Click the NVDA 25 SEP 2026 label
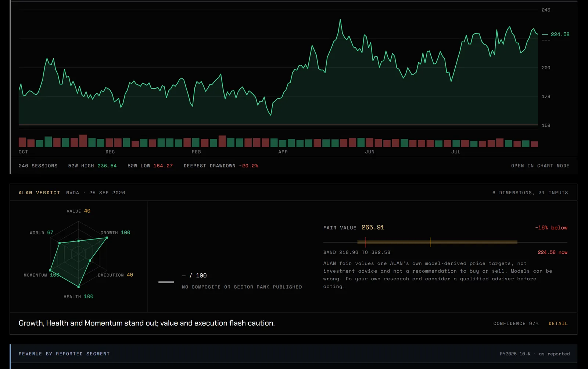 tap(96, 193)
